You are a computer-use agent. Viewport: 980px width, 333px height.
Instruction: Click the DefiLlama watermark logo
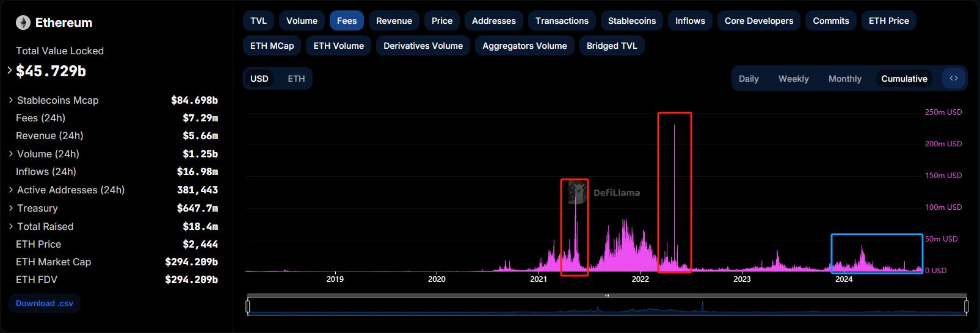pos(577,193)
